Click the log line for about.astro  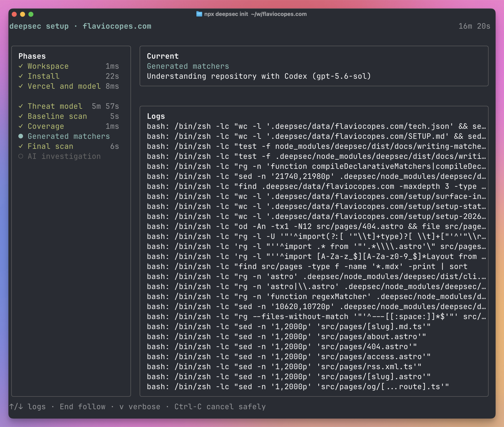(x=287, y=337)
